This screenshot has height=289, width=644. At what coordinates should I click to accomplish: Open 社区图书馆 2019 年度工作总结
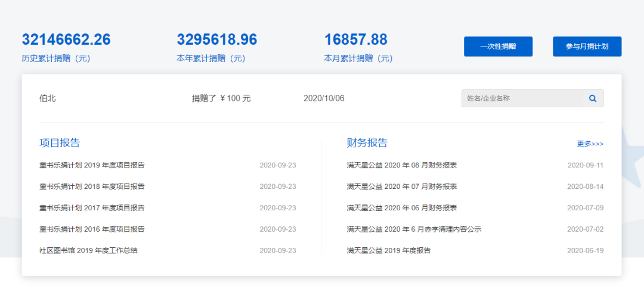pyautogui.click(x=88, y=250)
